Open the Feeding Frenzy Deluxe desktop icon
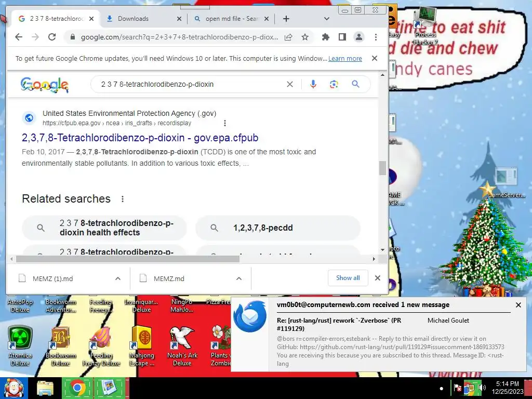 pyautogui.click(x=101, y=345)
